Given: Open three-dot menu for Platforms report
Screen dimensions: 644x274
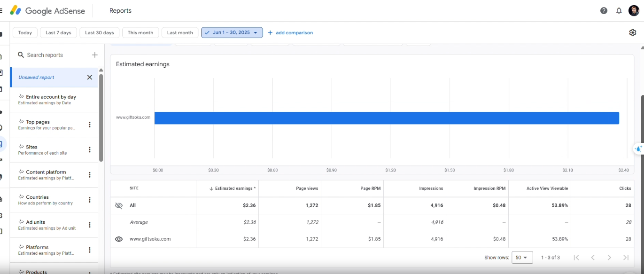Looking at the screenshot, I should (x=90, y=250).
